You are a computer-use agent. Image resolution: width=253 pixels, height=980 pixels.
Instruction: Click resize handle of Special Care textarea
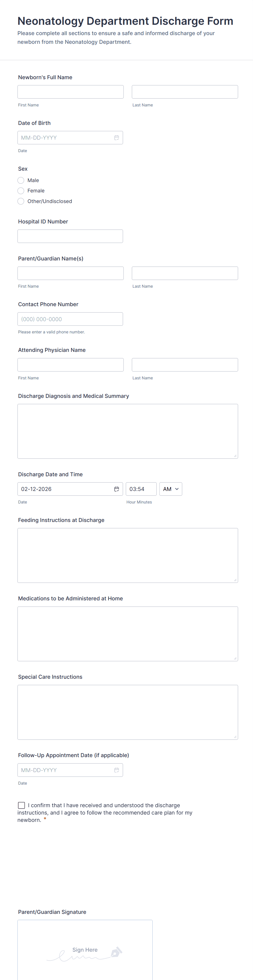[235, 737]
